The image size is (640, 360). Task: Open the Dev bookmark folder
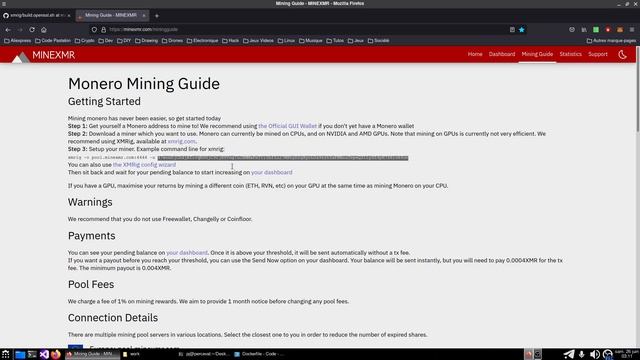106,41
